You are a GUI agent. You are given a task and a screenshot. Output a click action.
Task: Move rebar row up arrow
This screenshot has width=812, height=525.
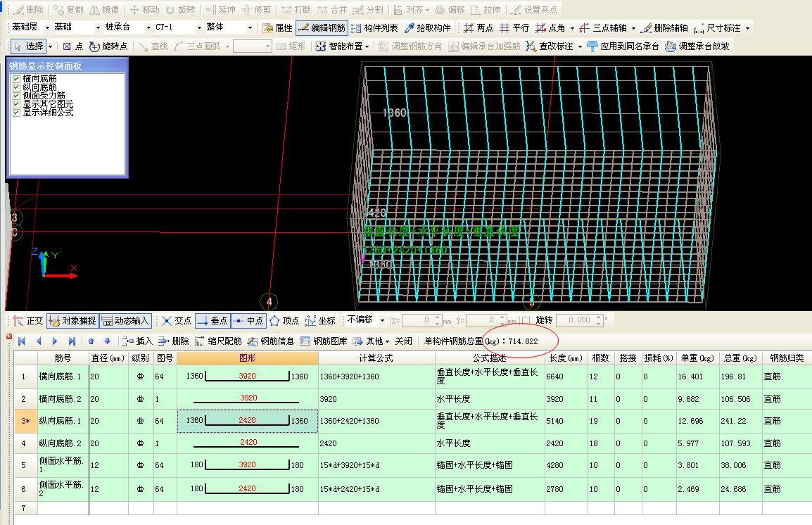[91, 341]
